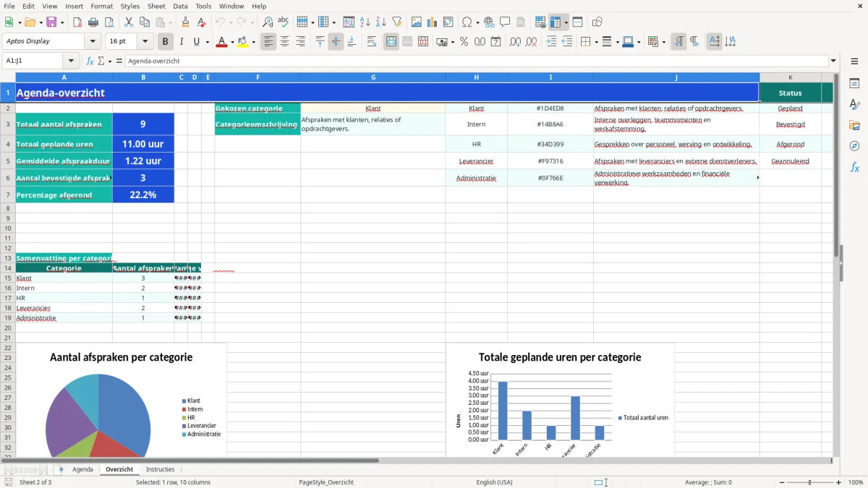Toggle Align Left

(268, 42)
